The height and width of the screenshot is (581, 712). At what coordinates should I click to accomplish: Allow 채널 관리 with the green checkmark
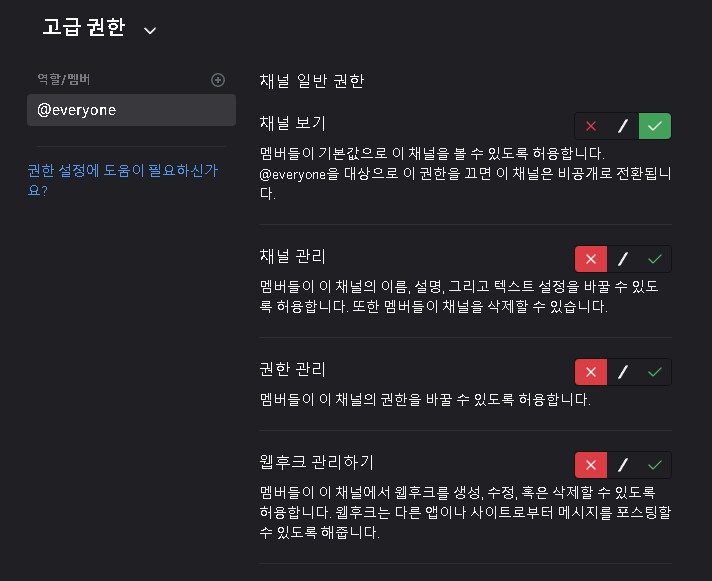coord(655,259)
